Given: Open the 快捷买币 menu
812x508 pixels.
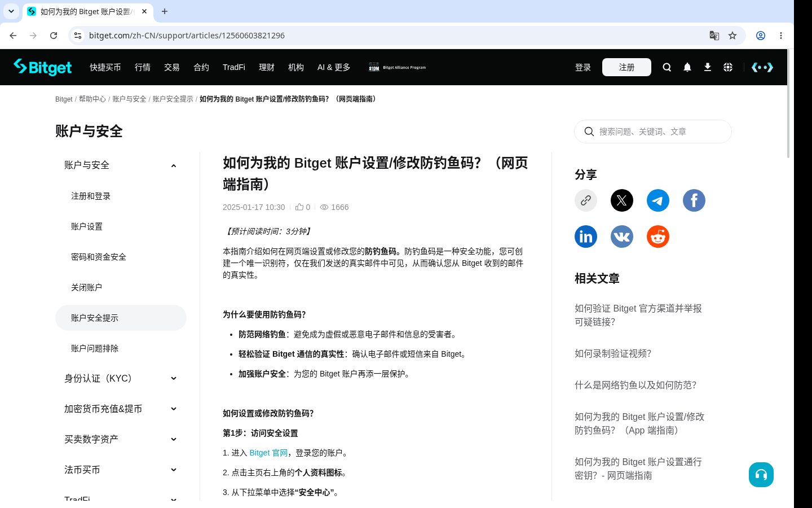Looking at the screenshot, I should pos(105,67).
